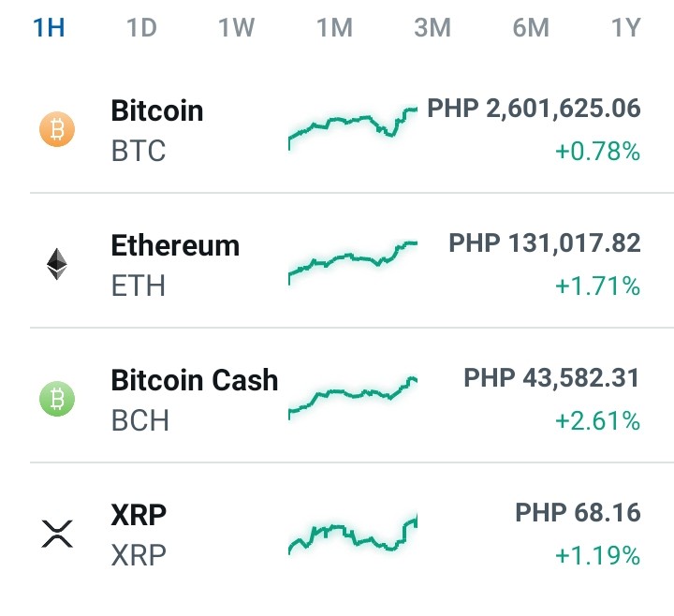Open the XRP sparkline chart
Screen dimensions: 674x616
353,534
